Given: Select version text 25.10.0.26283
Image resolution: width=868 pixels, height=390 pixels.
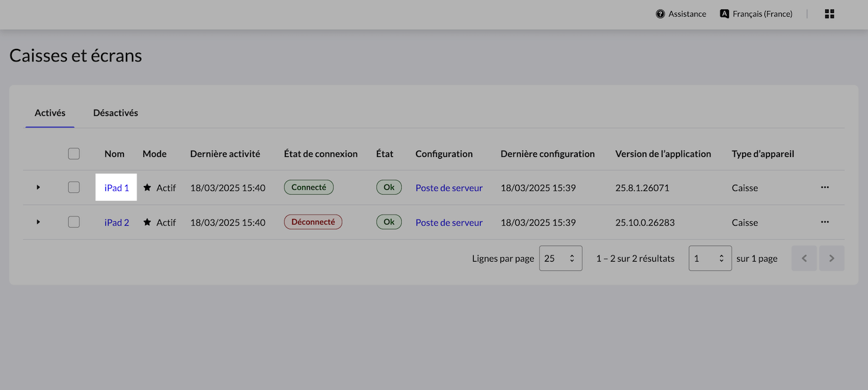Looking at the screenshot, I should coord(645,223).
